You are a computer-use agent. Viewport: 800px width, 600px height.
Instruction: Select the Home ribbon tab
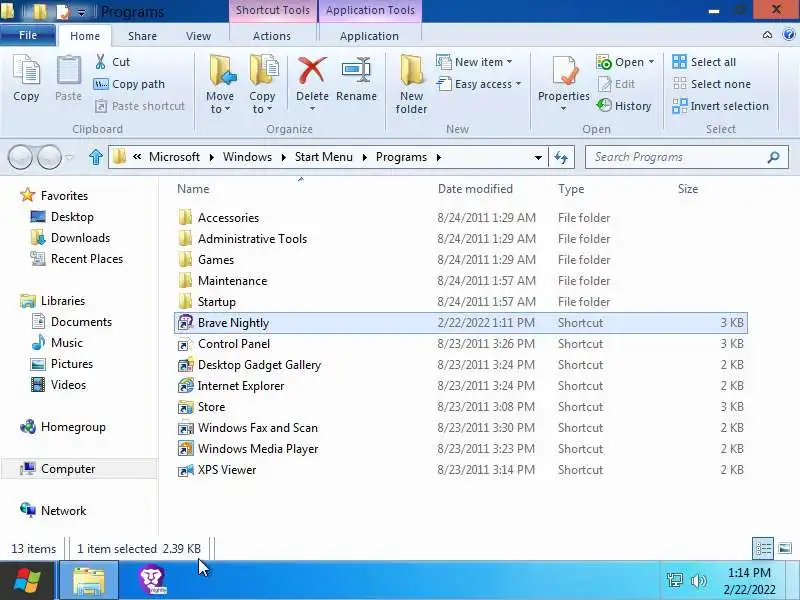85,36
